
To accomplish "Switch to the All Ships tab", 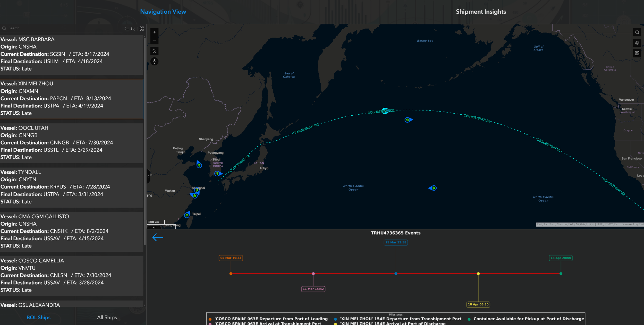I will (107, 318).
